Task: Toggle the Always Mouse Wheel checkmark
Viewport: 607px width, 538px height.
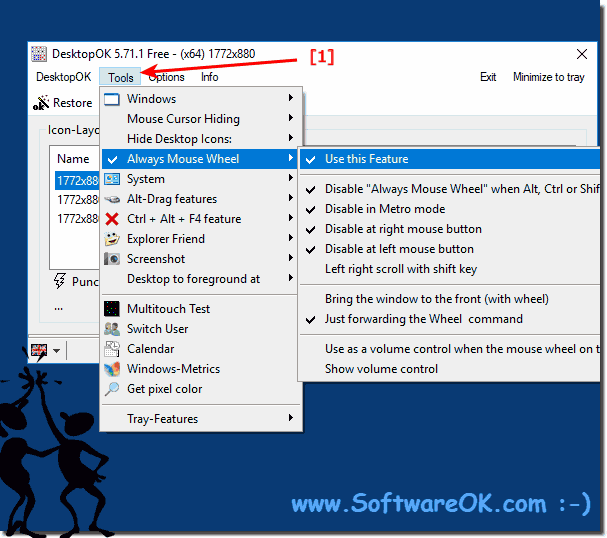Action: pos(112,159)
